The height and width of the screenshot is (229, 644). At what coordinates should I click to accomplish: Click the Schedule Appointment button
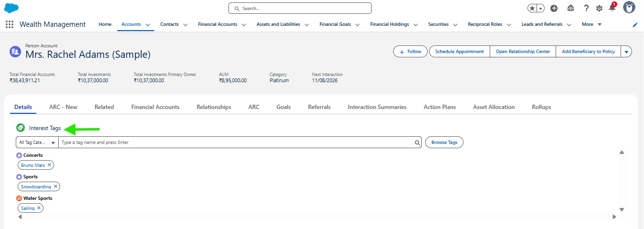459,52
